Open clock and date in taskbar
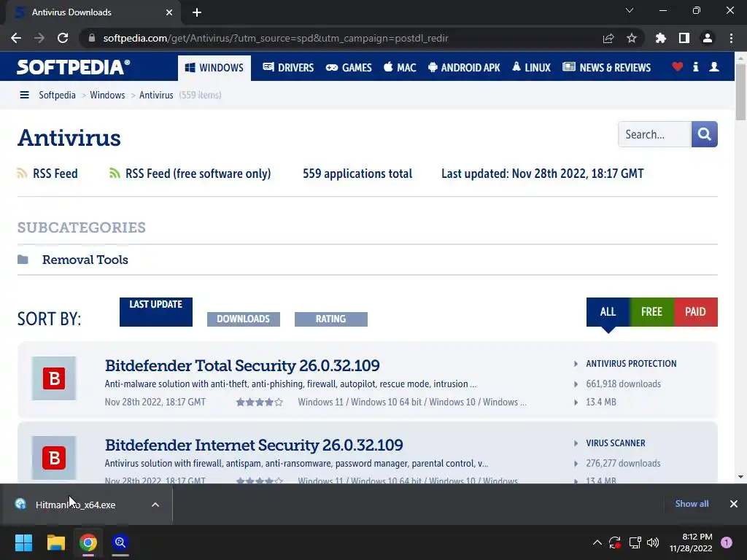 (x=691, y=542)
